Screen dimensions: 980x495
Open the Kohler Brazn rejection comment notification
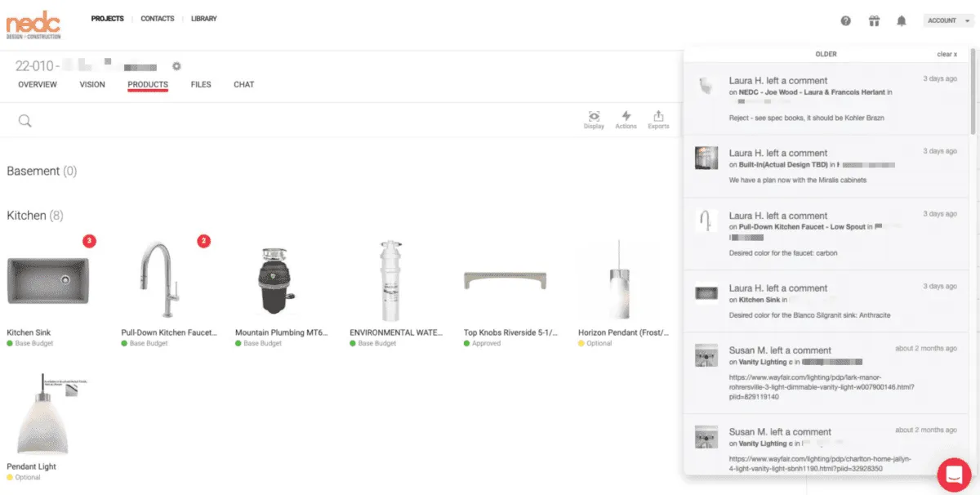(826, 99)
